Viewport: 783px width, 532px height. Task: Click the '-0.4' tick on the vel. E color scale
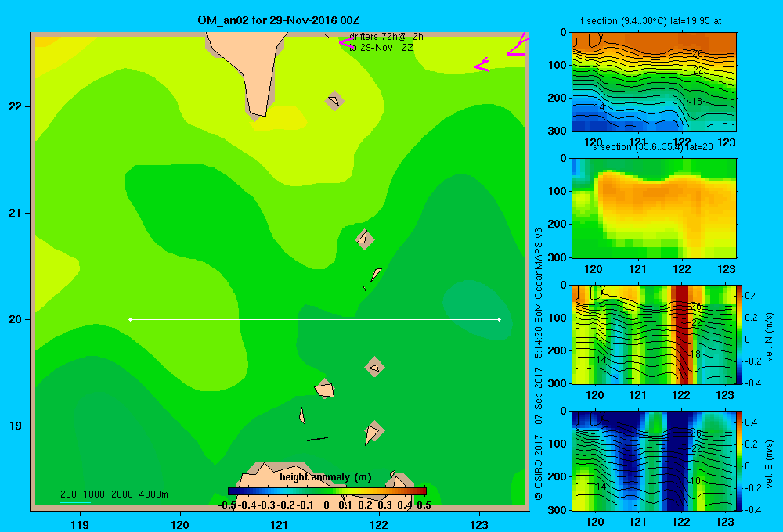pyautogui.click(x=752, y=509)
